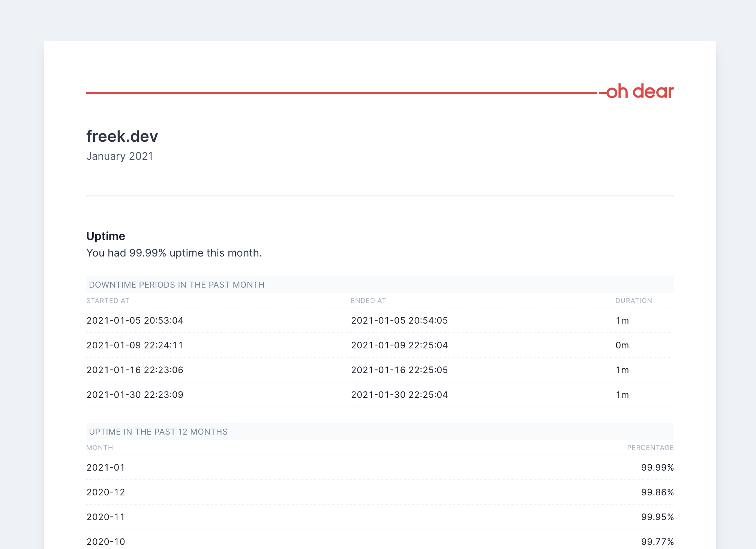The height and width of the screenshot is (549, 756).
Task: Select the freek.dev site heading
Action: click(x=122, y=136)
